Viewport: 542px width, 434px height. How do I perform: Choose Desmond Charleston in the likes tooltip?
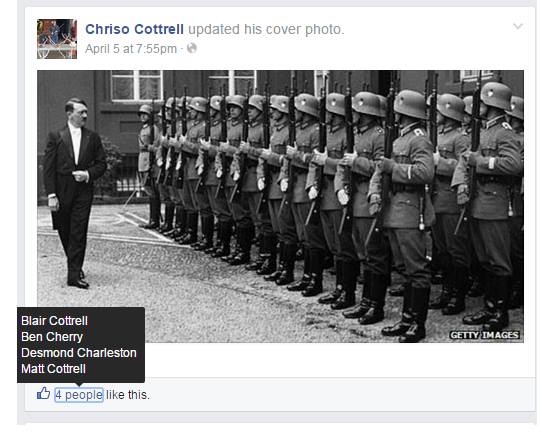(79, 353)
